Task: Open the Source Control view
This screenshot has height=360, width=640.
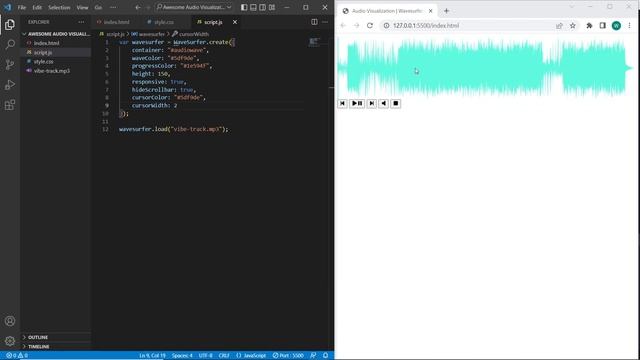Action: click(10, 64)
